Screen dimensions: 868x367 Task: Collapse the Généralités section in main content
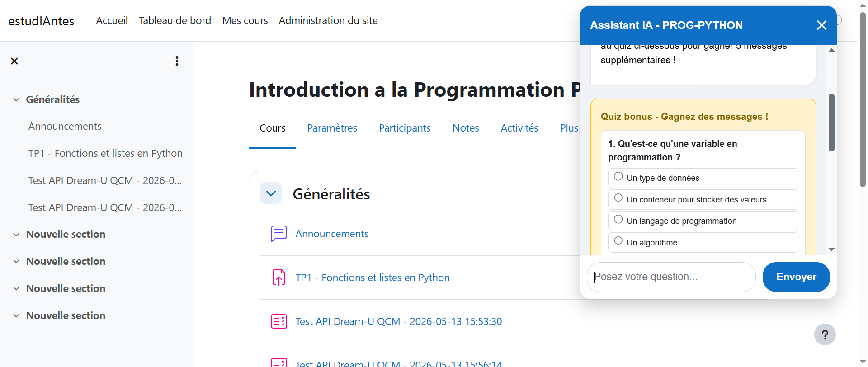point(271,193)
